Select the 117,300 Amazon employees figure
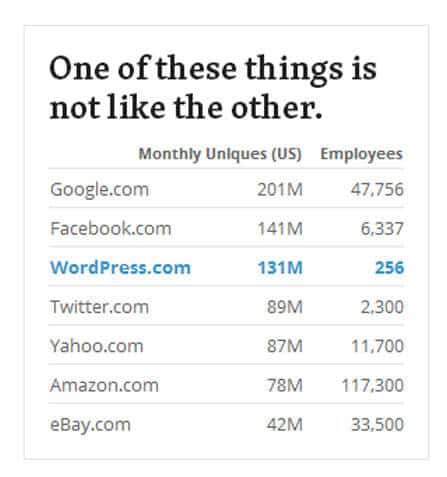447x477 pixels. [x=373, y=385]
